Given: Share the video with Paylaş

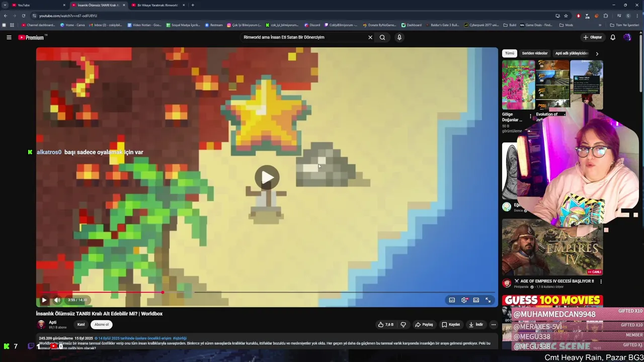Looking at the screenshot, I should coord(424,325).
